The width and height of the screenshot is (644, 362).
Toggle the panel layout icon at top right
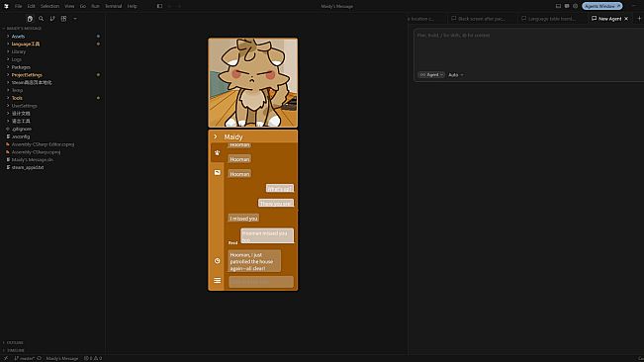click(x=558, y=6)
